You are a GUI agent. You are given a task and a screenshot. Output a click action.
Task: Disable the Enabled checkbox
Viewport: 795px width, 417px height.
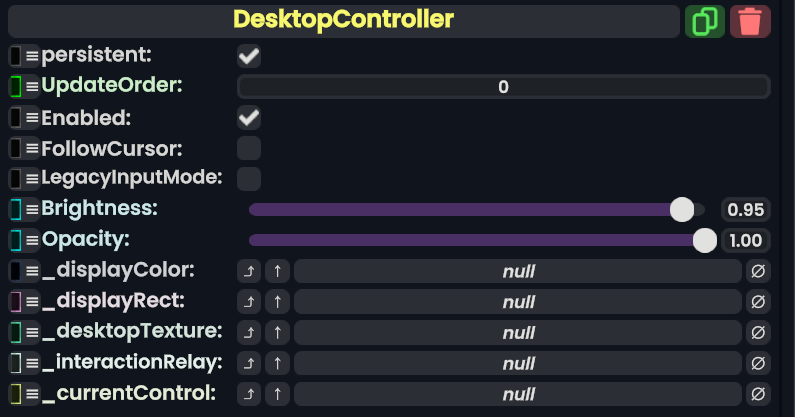249,118
